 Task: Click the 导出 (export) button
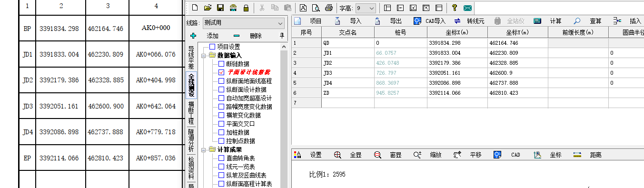click(x=389, y=21)
